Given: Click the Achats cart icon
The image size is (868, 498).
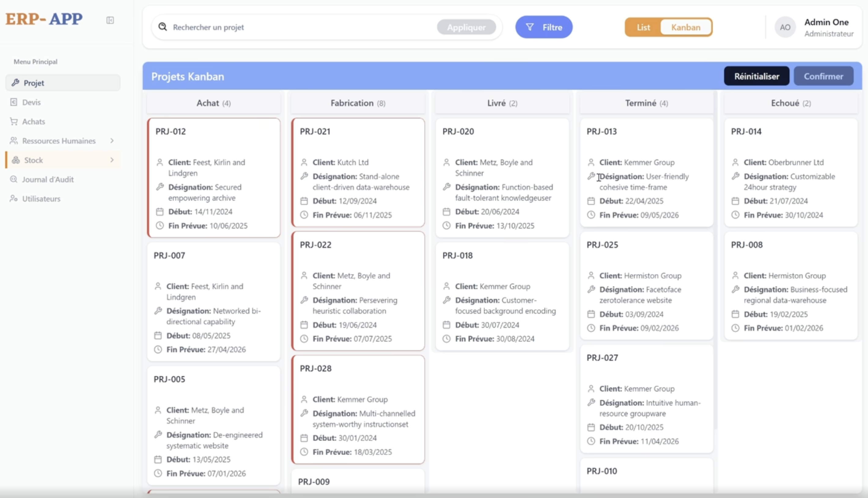Looking at the screenshot, I should 14,121.
